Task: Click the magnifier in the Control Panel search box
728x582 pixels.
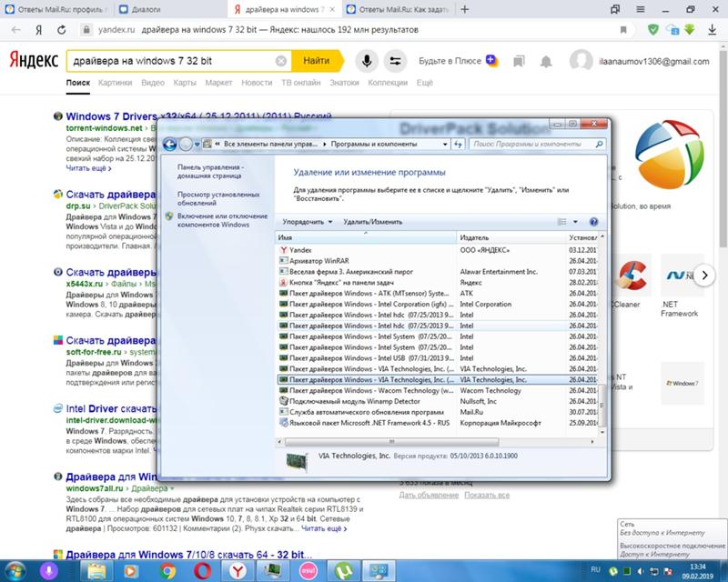Action: (x=599, y=145)
